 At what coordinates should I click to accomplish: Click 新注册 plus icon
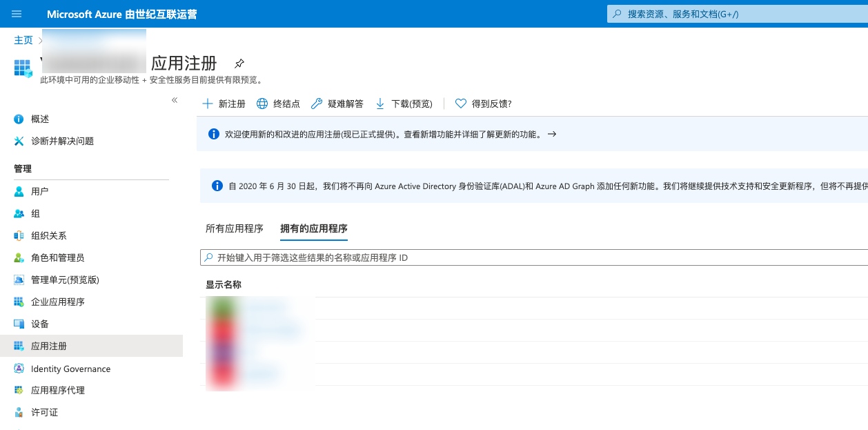pyautogui.click(x=208, y=104)
